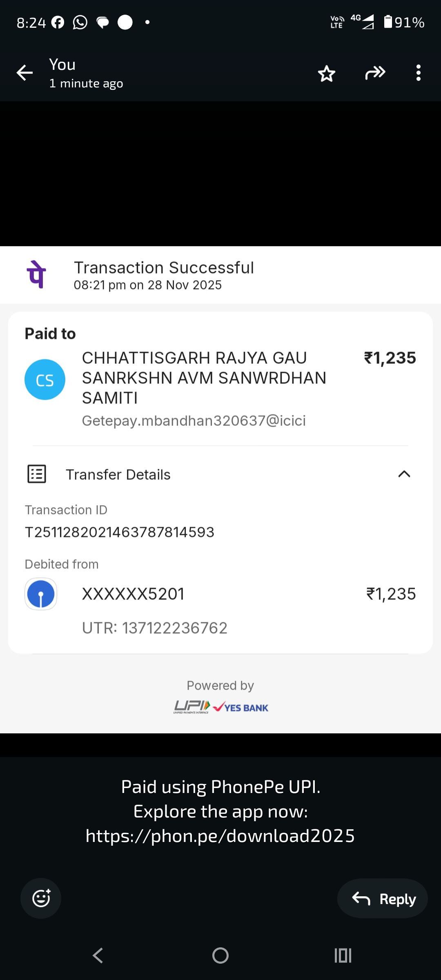441x980 pixels.
Task: Tap the SBI bank logo icon
Action: 41,594
